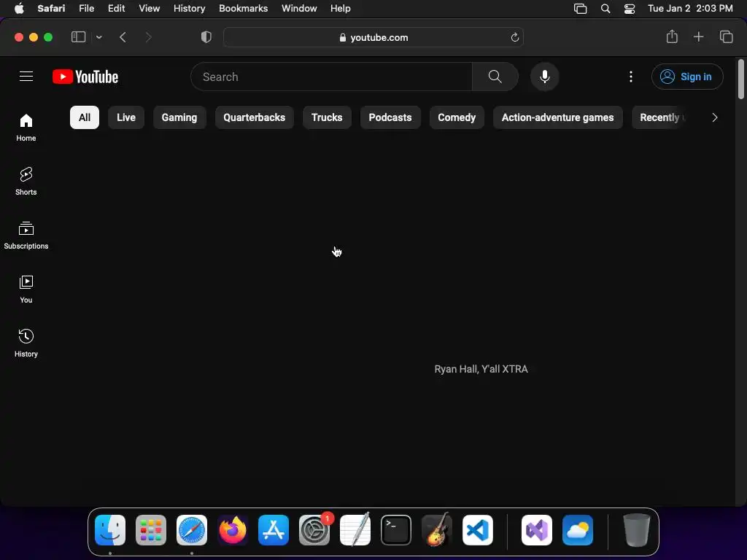Open the Help menu
The width and height of the screenshot is (747, 560).
click(x=341, y=9)
